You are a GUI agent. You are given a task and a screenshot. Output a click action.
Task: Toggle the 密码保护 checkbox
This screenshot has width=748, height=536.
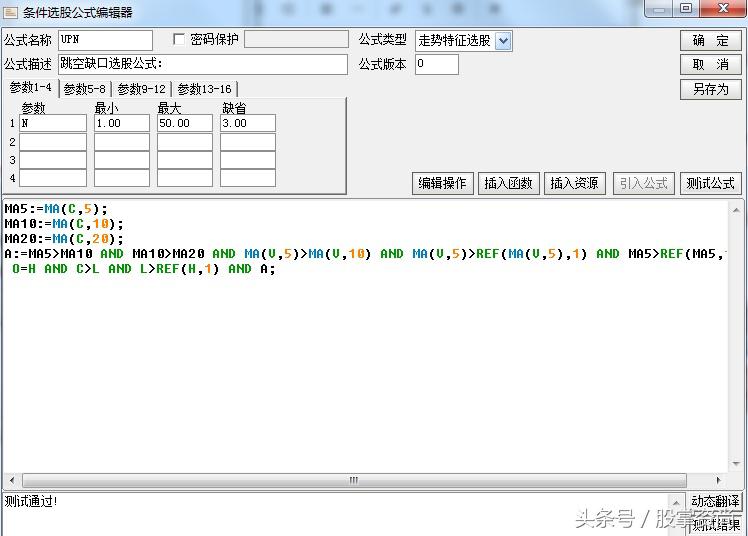(179, 39)
